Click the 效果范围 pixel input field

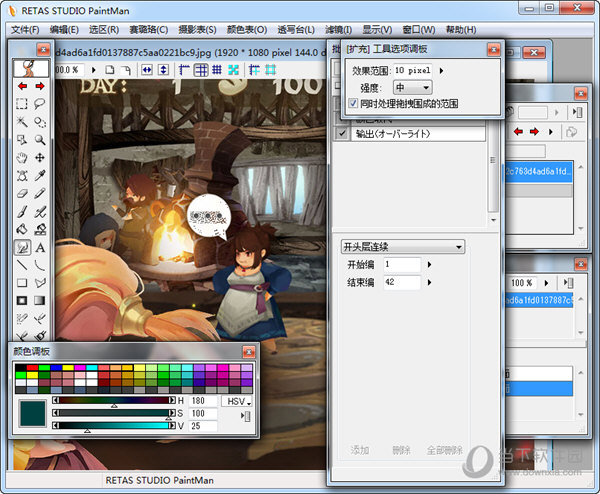tap(413, 71)
